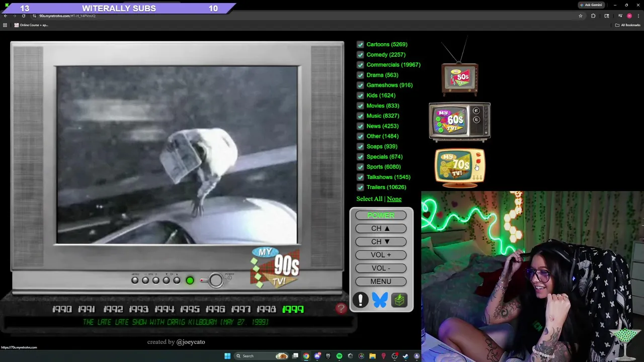Open the remote MENU button
This screenshot has width=644, height=362.
click(381, 282)
